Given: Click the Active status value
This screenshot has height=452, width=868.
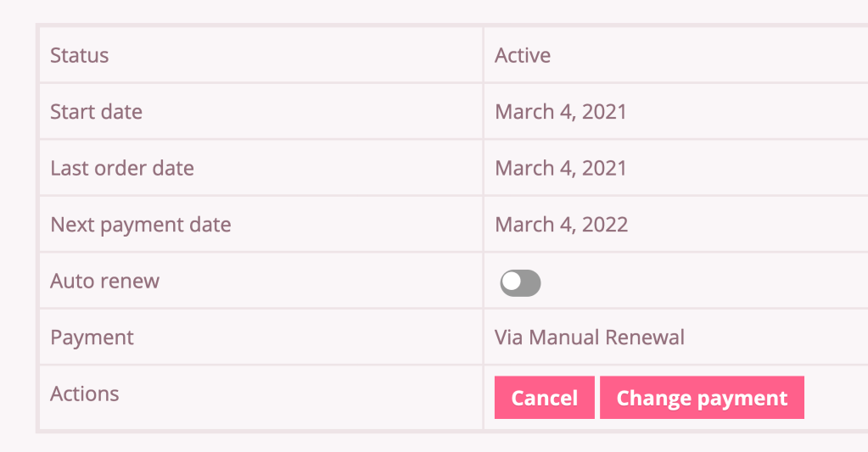Looking at the screenshot, I should click(x=523, y=55).
